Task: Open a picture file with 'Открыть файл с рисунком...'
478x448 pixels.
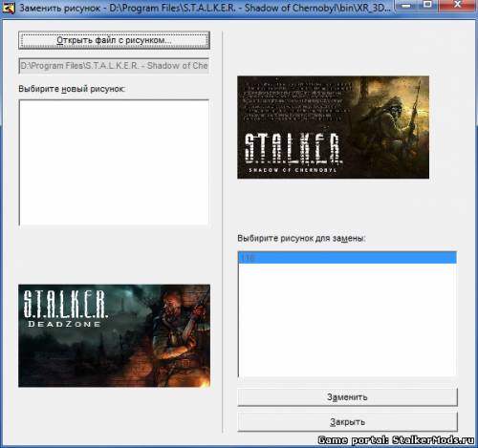Action: tap(114, 40)
